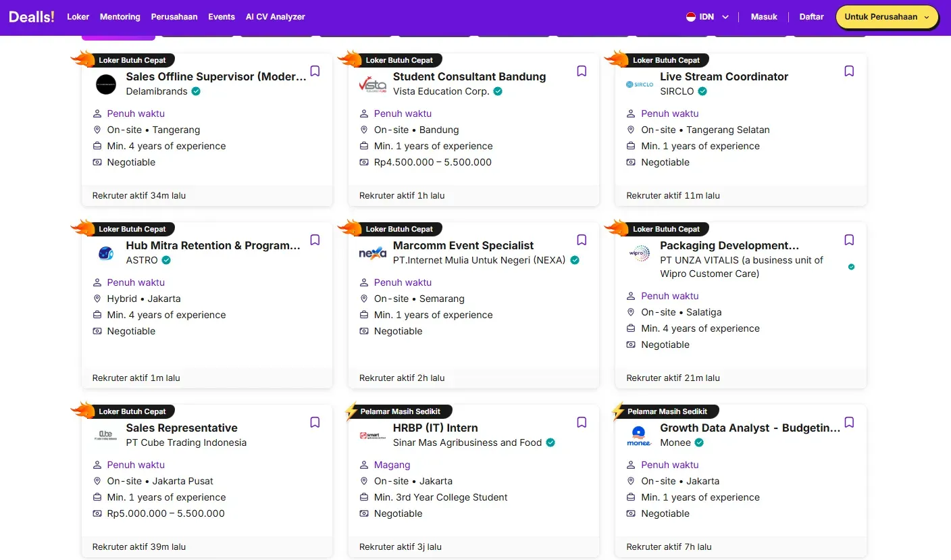Click PT Cube Trading Indonesia name
The width and height of the screenshot is (951, 560).
[186, 442]
